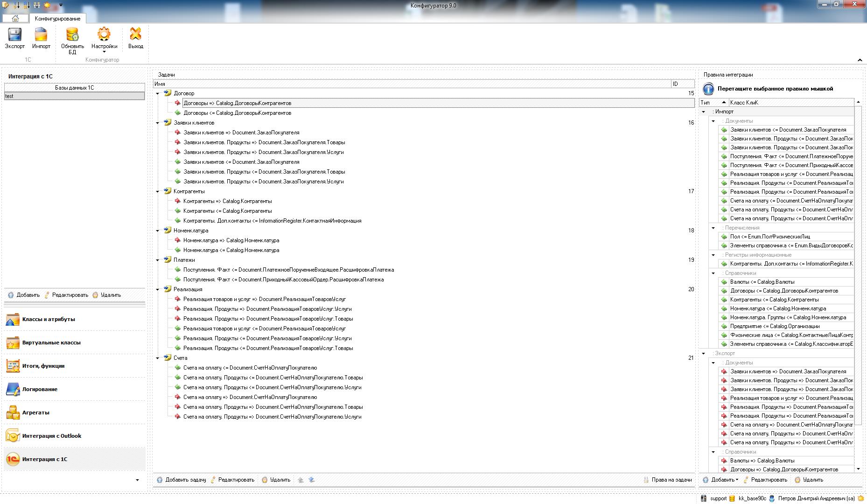Select Контрагенты. Доп.контакты <= InformationRegister rule in tasks
867x504 pixels.
click(x=272, y=221)
